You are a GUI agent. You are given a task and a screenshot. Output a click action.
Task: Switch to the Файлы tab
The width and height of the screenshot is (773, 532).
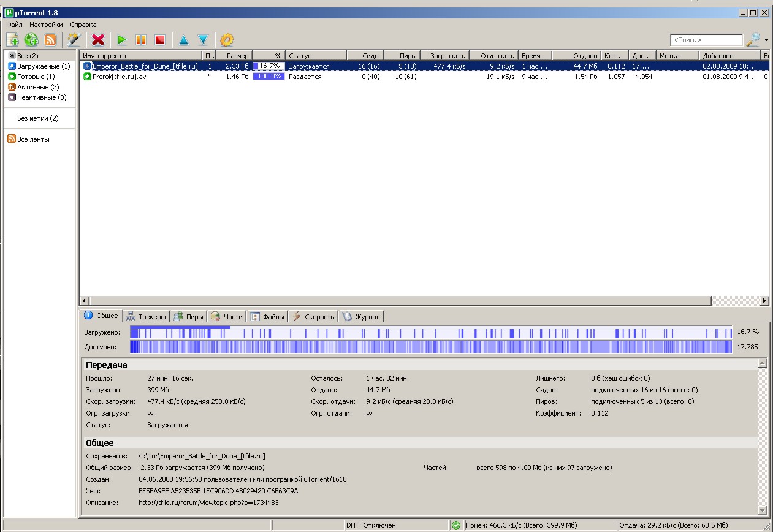click(x=267, y=317)
